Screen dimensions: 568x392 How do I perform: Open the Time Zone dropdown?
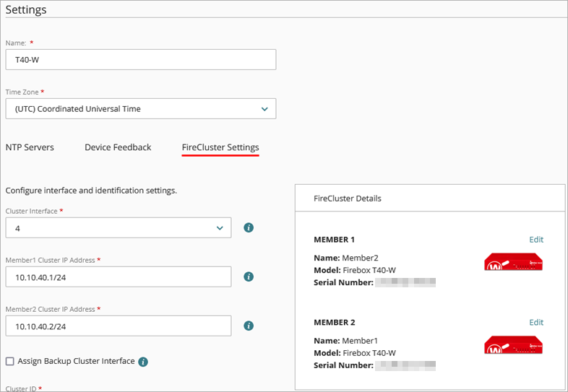pyautogui.click(x=141, y=109)
